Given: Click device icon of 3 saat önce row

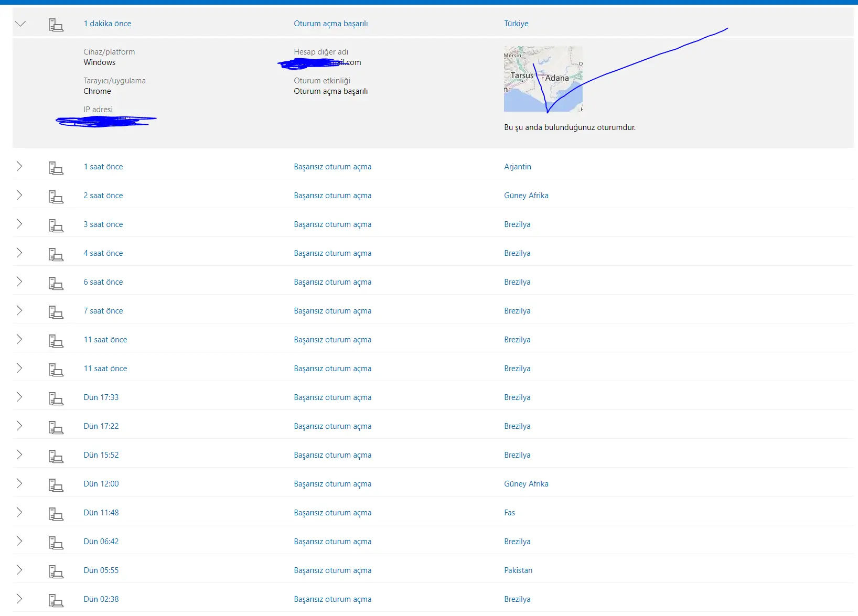Looking at the screenshot, I should (56, 225).
